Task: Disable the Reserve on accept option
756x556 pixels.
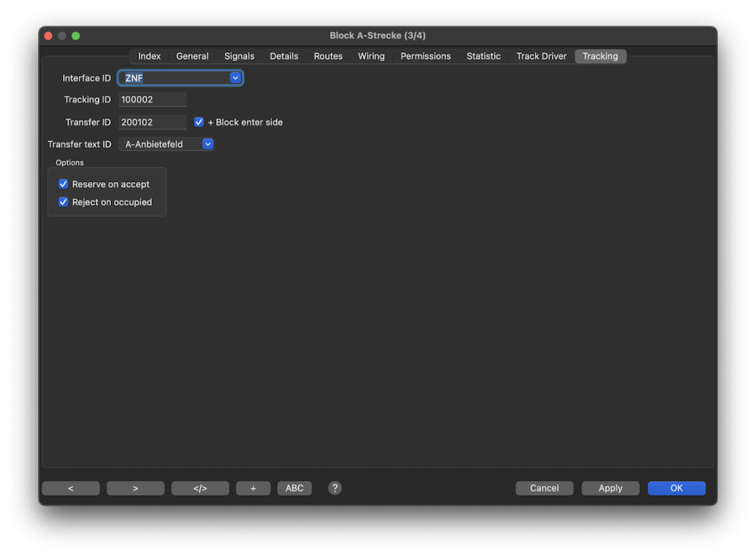Action: pos(63,183)
